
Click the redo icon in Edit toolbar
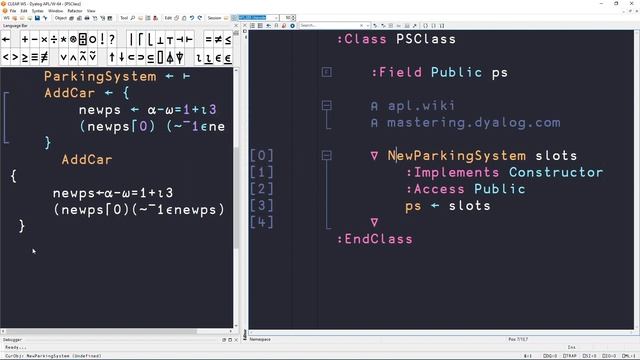tap(200, 18)
